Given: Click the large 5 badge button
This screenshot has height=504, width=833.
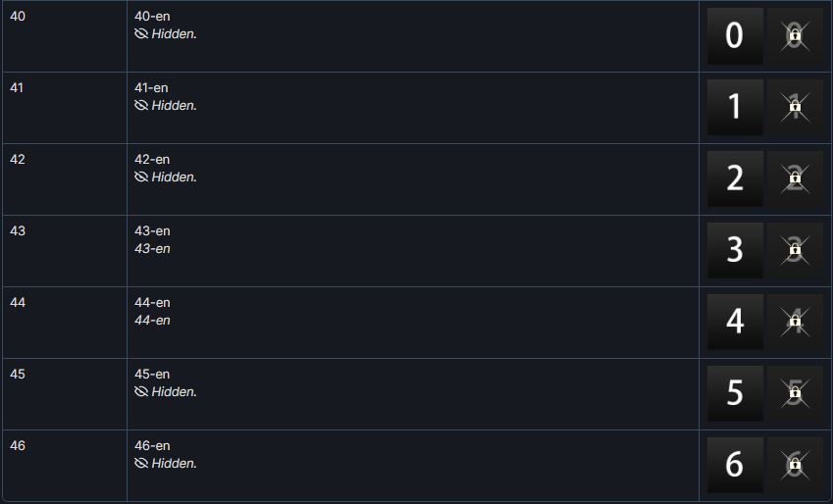Looking at the screenshot, I should coord(735,393).
